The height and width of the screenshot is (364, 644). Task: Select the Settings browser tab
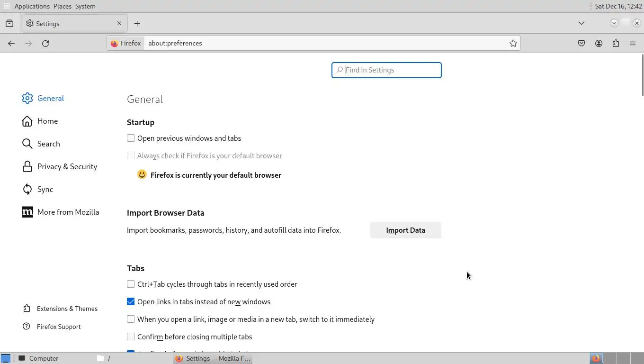[x=74, y=23]
